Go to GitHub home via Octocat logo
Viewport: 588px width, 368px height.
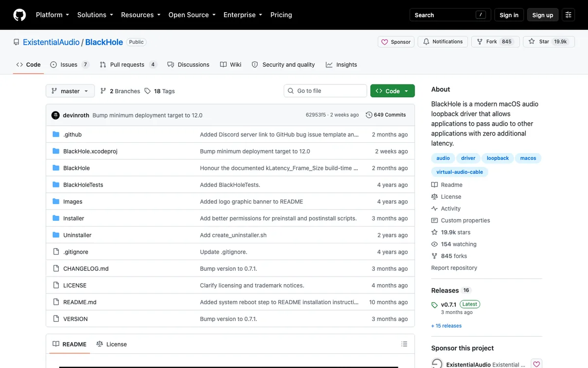point(20,15)
